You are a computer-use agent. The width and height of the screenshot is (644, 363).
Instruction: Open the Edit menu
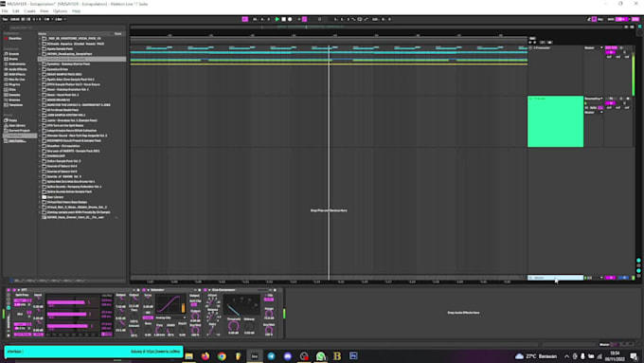[x=16, y=11]
